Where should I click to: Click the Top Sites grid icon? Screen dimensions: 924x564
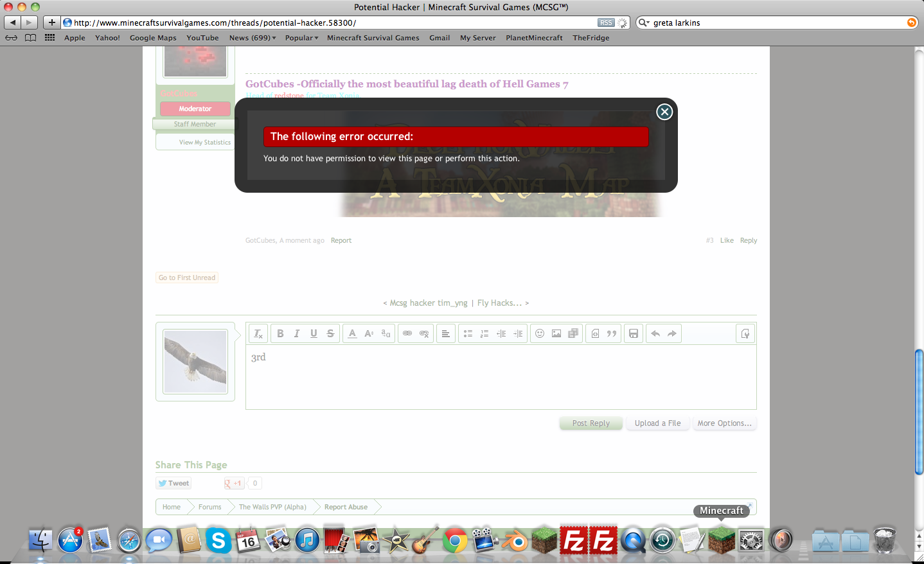(49, 38)
